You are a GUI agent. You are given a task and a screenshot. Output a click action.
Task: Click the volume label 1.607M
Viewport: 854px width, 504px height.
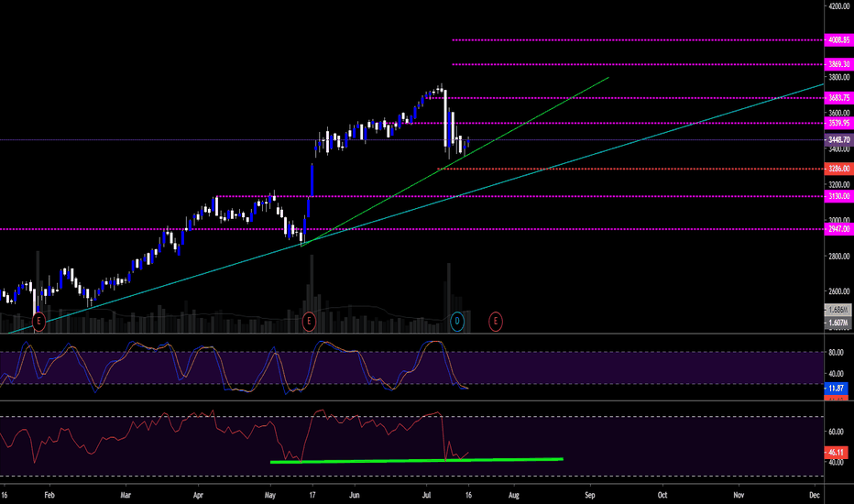(x=838, y=323)
